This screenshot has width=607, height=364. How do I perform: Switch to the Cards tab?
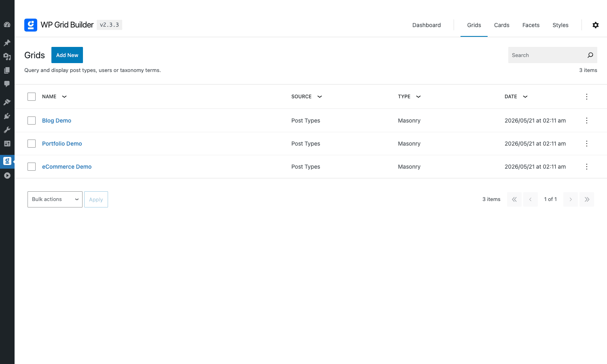(x=502, y=25)
